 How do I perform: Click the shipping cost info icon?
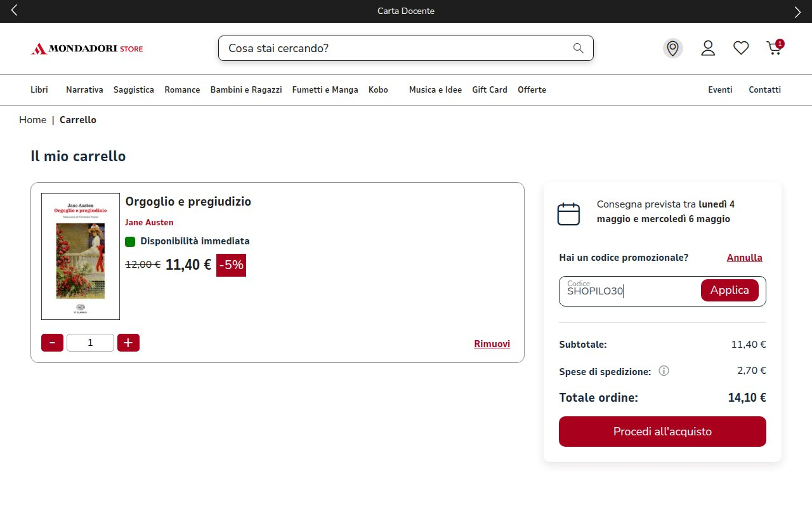tap(664, 371)
